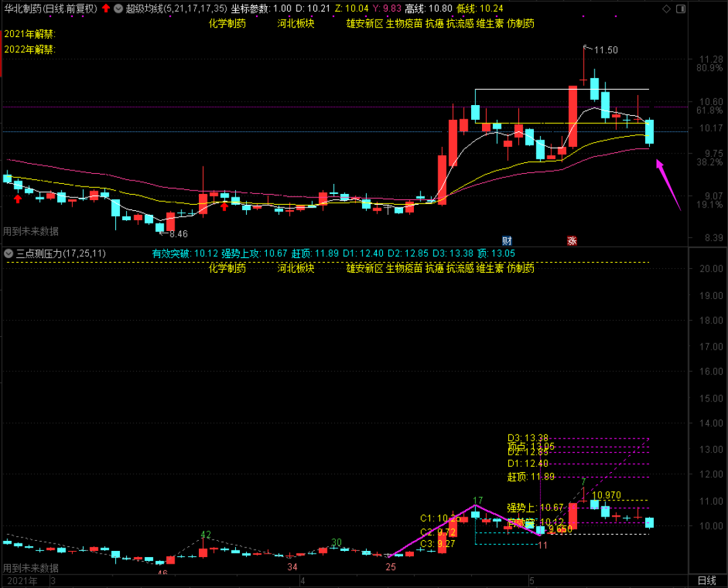The image size is (728, 588).
Task: Click the 61.8% retracement axis label
Action: (x=709, y=110)
